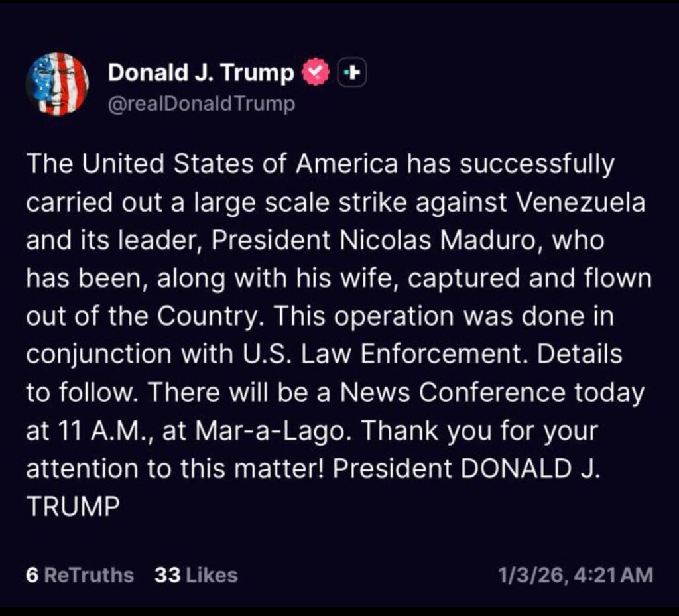Open the @realDonaldTrump handle link
Screen dimensions: 679x616
point(202,105)
